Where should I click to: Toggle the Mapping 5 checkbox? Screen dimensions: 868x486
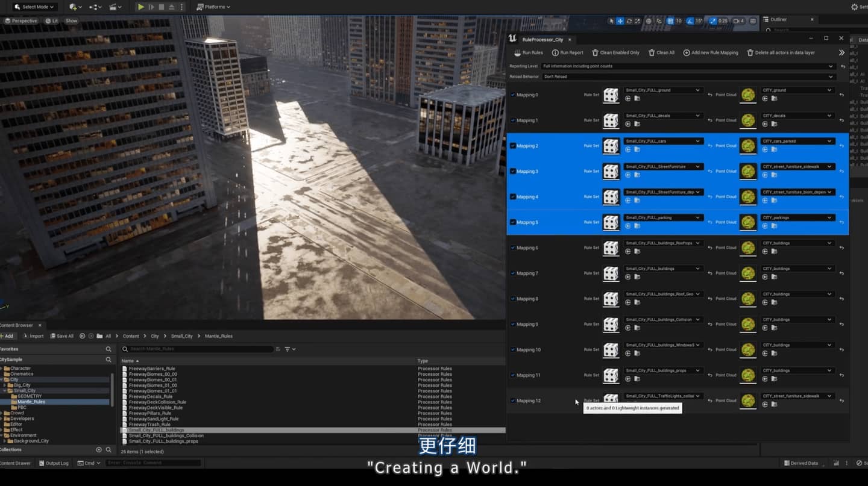[513, 222]
